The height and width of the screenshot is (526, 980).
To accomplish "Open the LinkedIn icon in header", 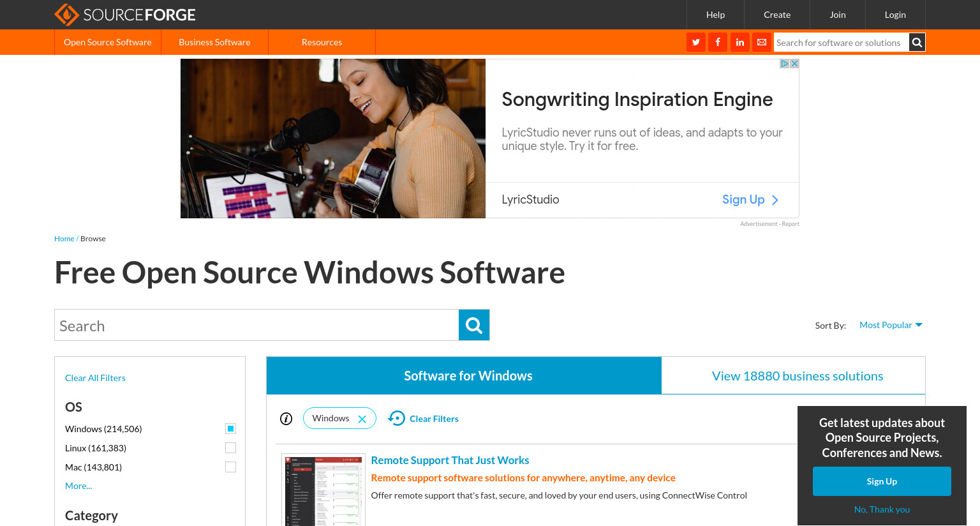I will coord(740,42).
